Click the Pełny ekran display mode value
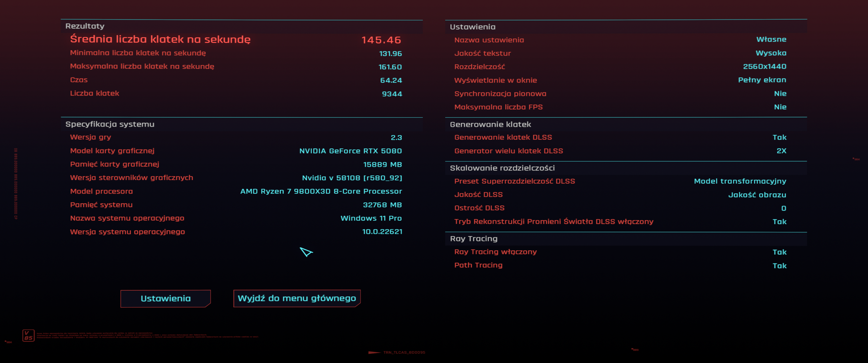Image resolution: width=868 pixels, height=363 pixels. tap(762, 80)
